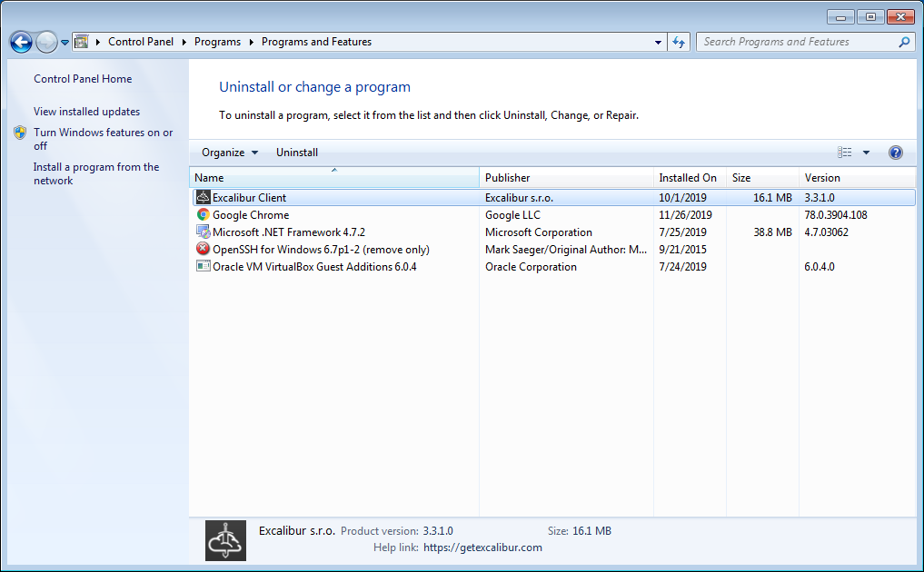
Task: Click the Excalibur Client program icon
Action: click(204, 197)
